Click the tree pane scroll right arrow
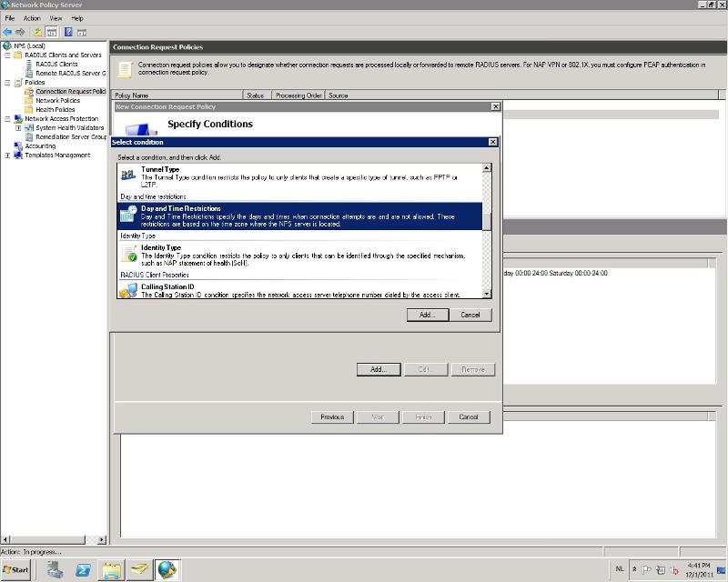 click(102, 540)
